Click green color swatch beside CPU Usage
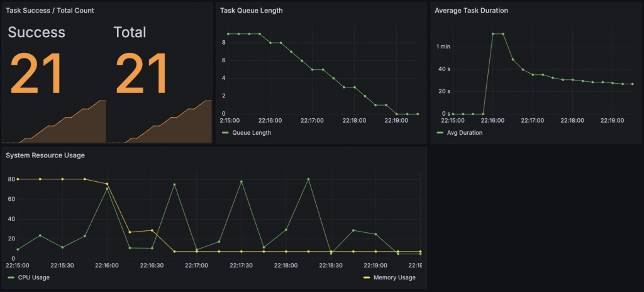Screen dimensions: 644x292 tap(10, 278)
